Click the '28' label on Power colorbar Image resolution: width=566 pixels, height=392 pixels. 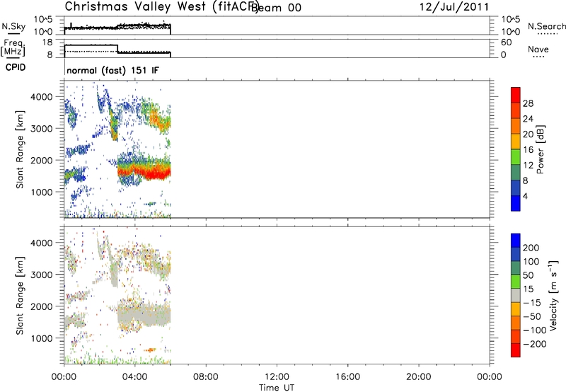(x=528, y=103)
